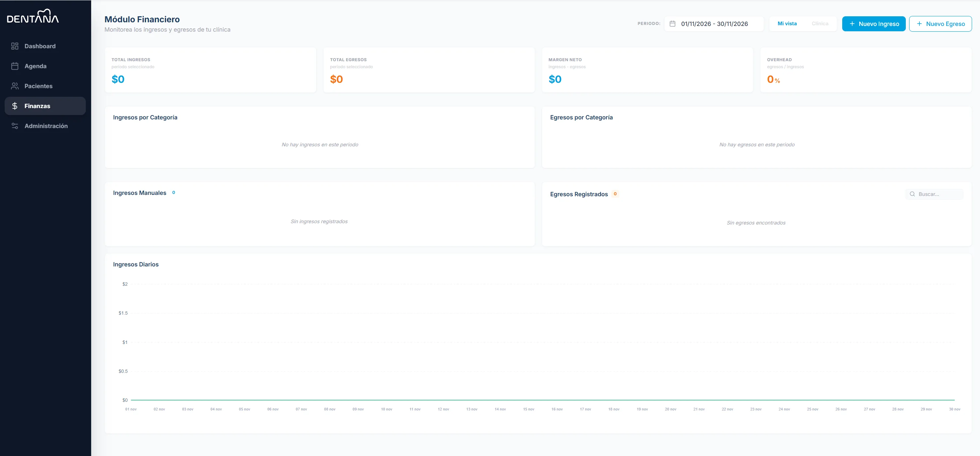Screen dimensions: 980x456
Task: Create a Nuevo Ingreso
Action: (x=874, y=24)
